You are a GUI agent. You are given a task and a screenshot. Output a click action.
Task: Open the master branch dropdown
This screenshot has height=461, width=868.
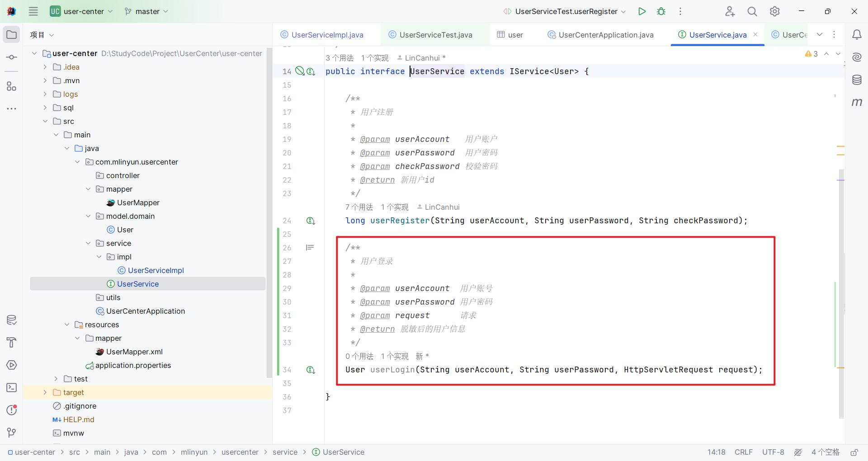pos(146,11)
